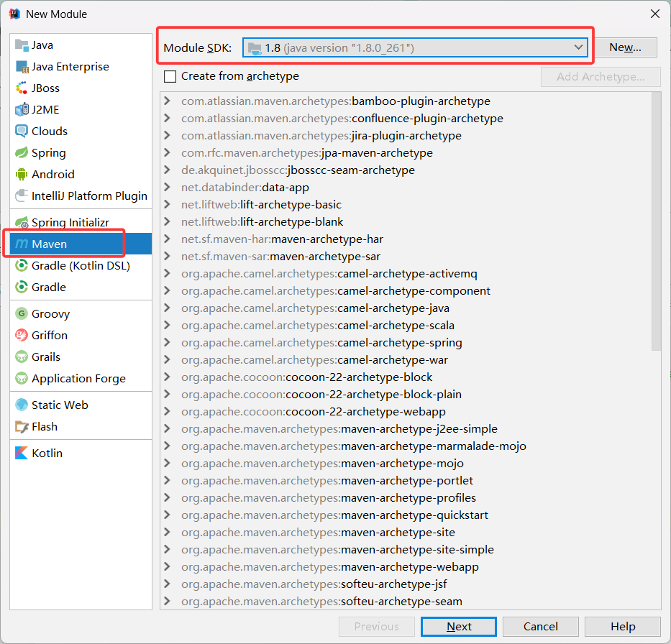Select Gradle (Kotlin DSL) label
This screenshot has height=644, width=671.
(x=81, y=265)
